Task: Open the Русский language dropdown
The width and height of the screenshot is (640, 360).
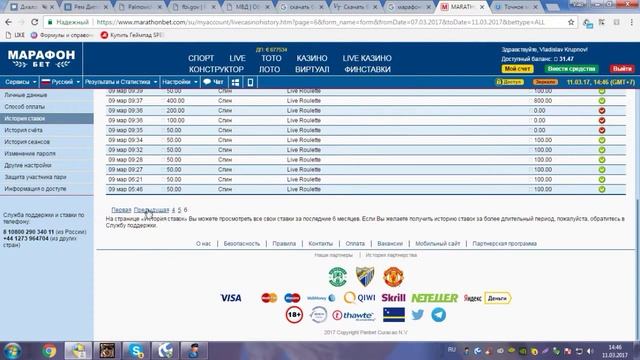Action: click(x=60, y=82)
